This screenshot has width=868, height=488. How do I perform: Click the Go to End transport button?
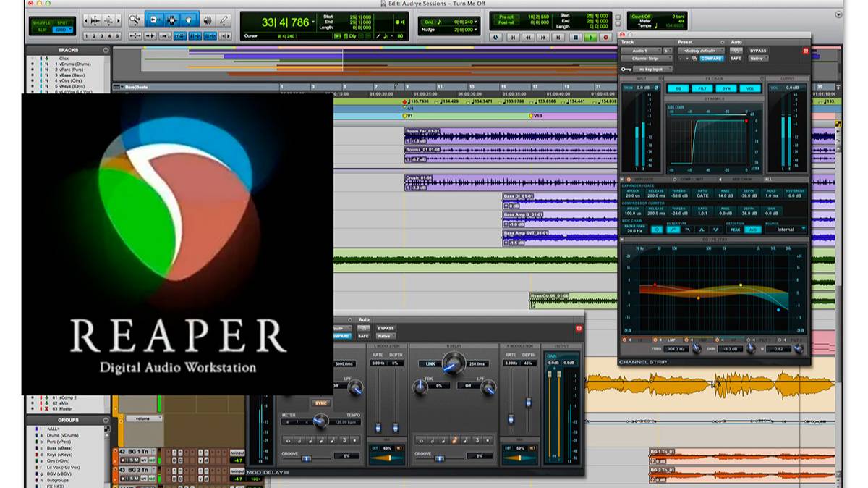pyautogui.click(x=558, y=37)
